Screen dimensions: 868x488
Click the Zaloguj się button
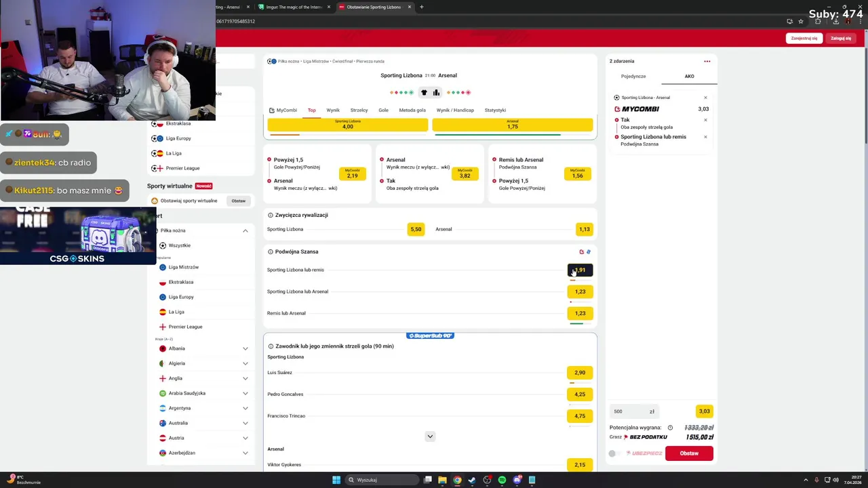click(841, 38)
